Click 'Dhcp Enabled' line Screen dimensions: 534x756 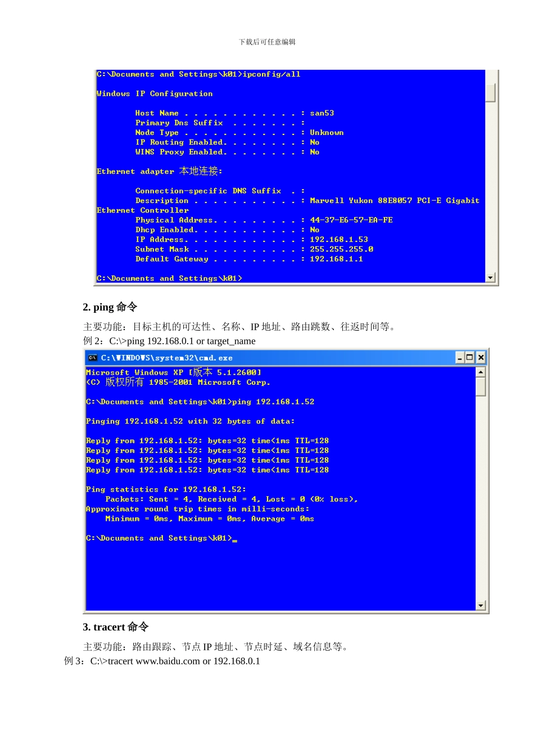227,230
